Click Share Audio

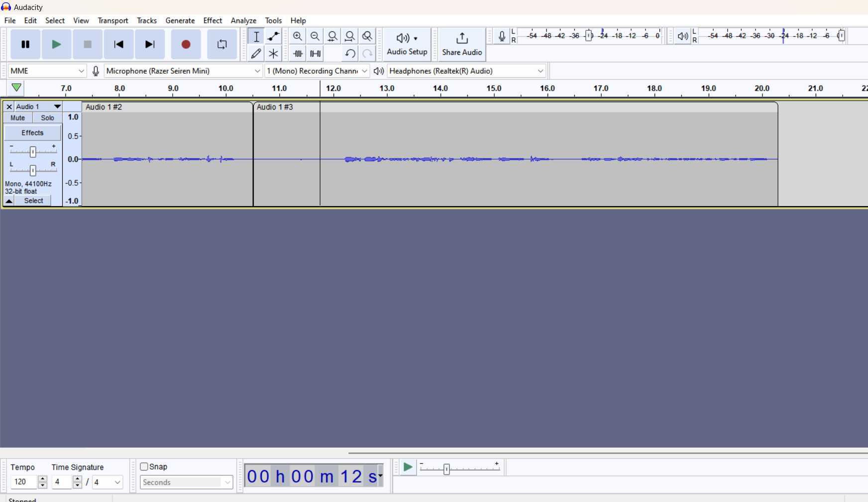point(461,44)
